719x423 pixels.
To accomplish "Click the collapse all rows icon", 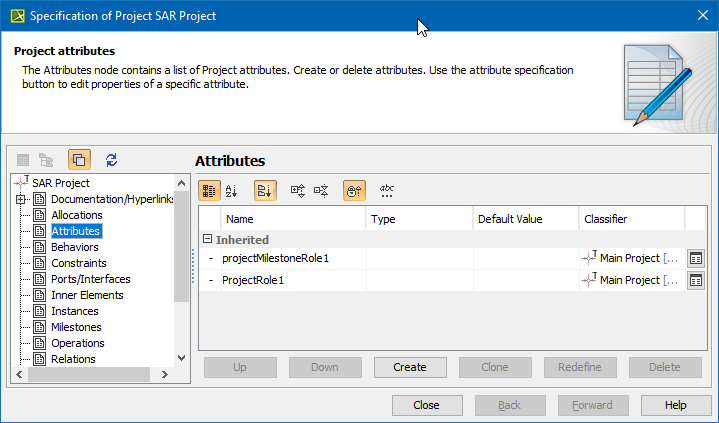I will (321, 190).
